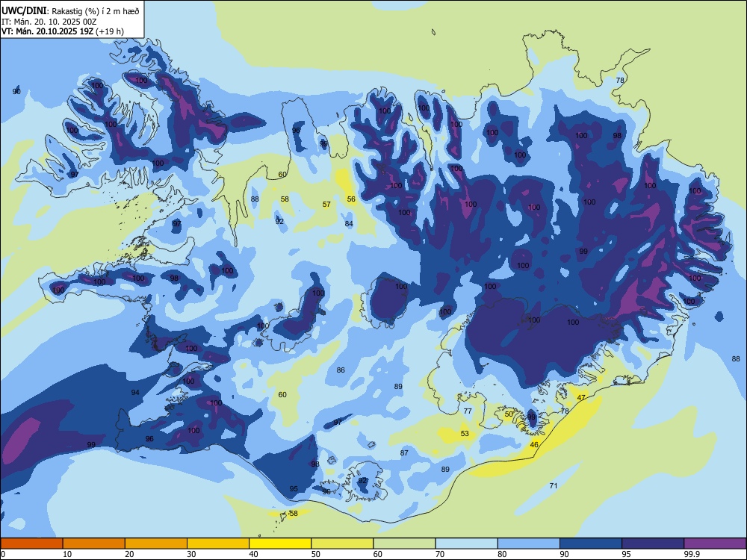Click the map value '50' in the southeast

[509, 414]
